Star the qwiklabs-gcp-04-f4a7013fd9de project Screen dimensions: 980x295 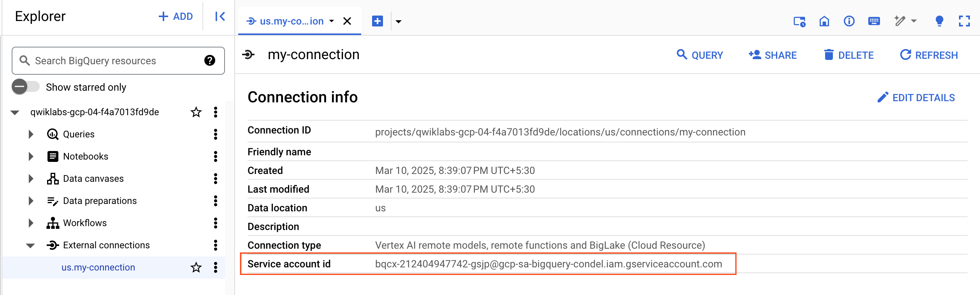click(196, 112)
